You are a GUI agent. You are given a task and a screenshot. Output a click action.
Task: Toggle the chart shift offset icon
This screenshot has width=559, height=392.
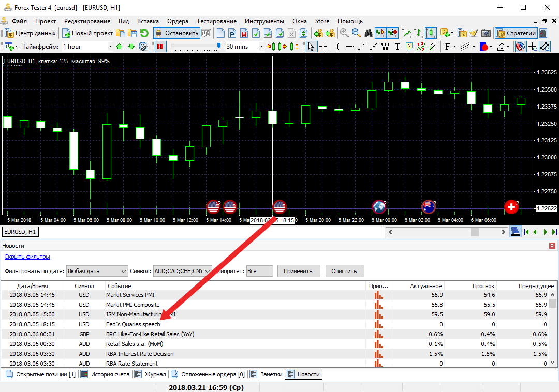pyautogui.click(x=392, y=33)
